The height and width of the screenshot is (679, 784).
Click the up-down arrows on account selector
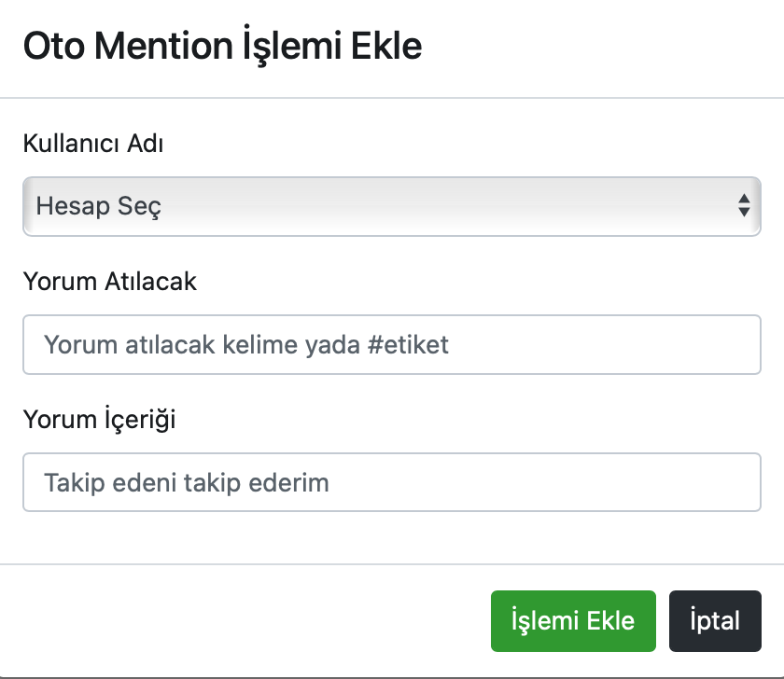tap(744, 205)
